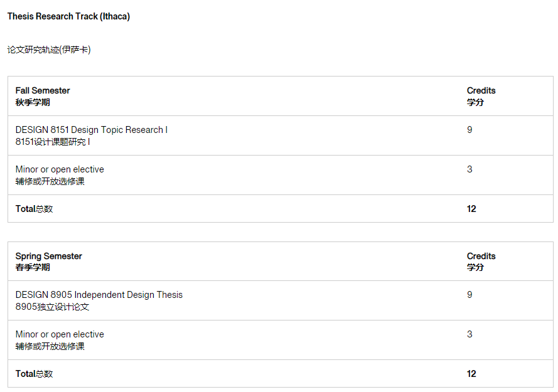Click the Credits header in Fall table

[x=481, y=90]
